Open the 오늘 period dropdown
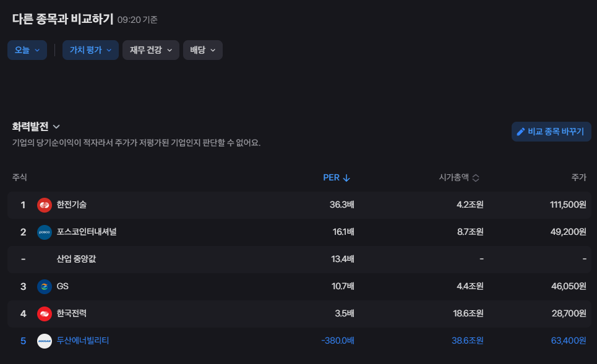 pos(27,50)
